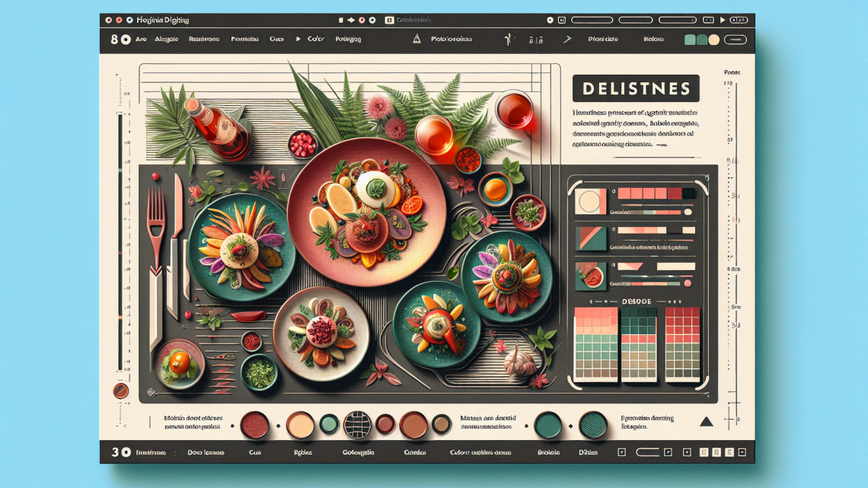The width and height of the screenshot is (868, 488).
Task: Switch to the Garden tab in bottom bar
Action: point(413,452)
